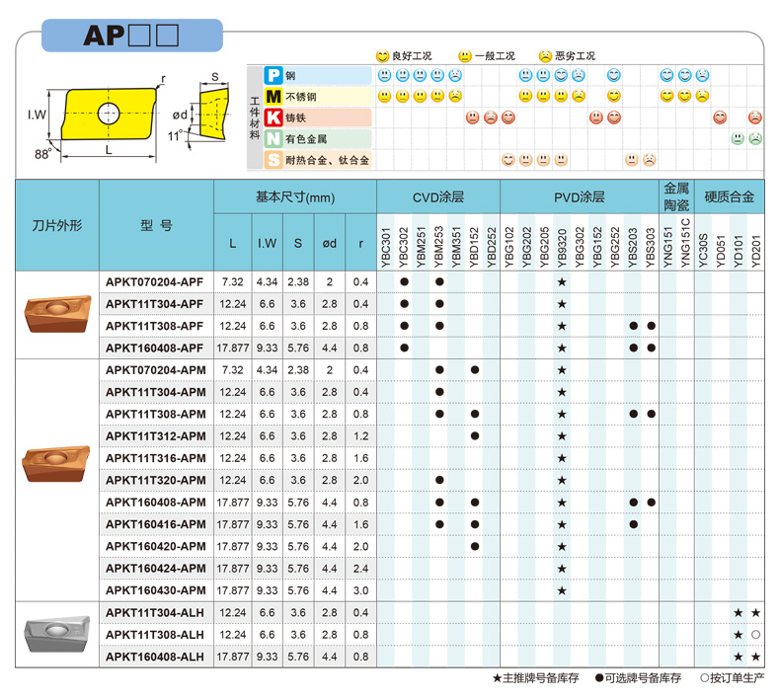Click the r value 1.2 cell
Screen dimensions: 780x700
(x=360, y=436)
